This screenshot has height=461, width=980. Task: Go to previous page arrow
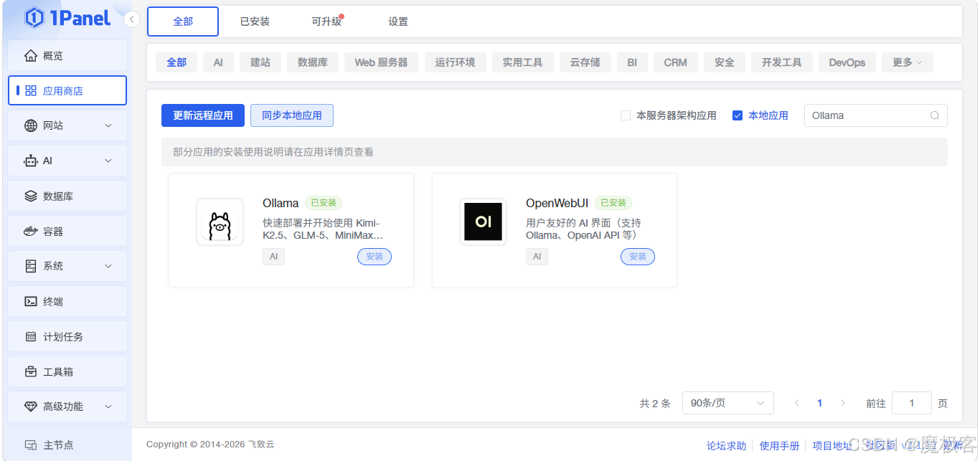pos(796,403)
